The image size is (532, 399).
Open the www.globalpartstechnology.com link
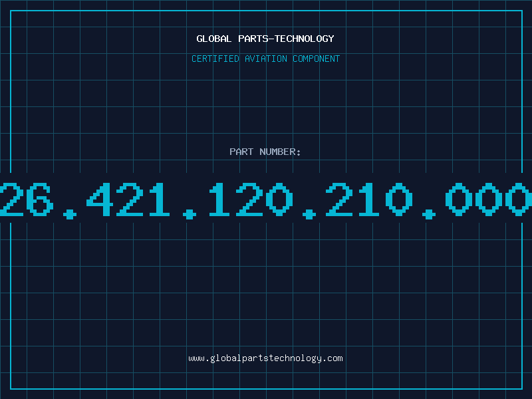265,358
